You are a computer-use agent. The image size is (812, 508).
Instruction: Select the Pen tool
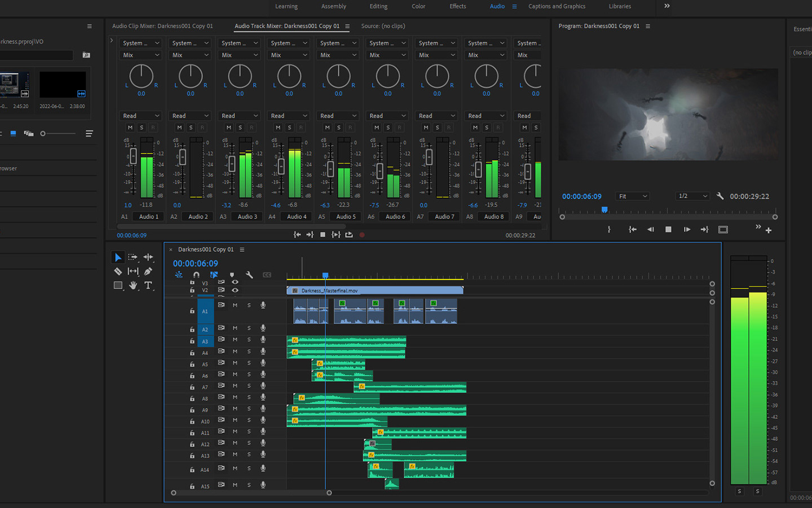[x=148, y=271]
